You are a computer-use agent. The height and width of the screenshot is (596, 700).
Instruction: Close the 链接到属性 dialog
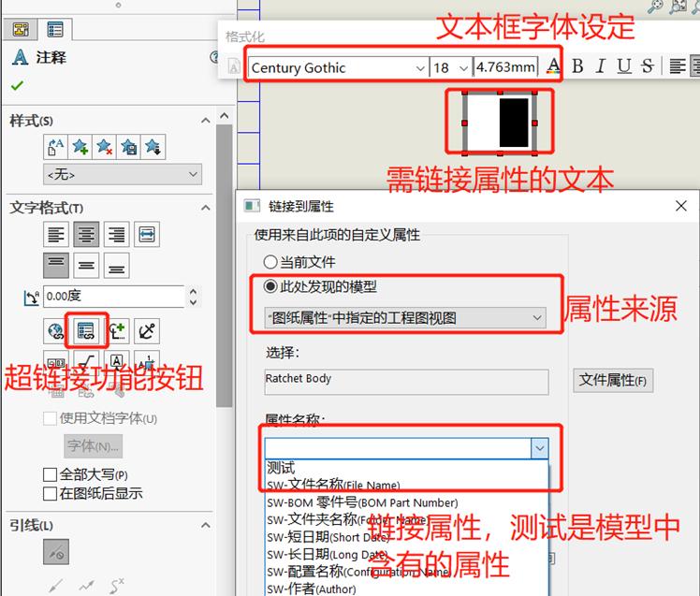(680, 206)
